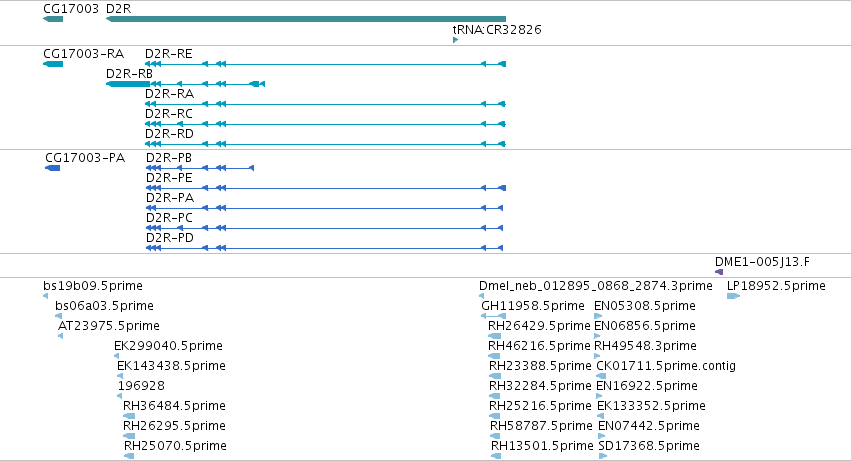The width and height of the screenshot is (851, 461).
Task: Click the CG17003-RA transcript glyph
Action: pyautogui.click(x=53, y=65)
